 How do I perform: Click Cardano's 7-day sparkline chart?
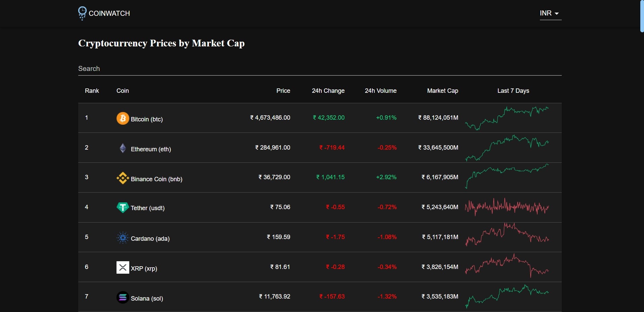pos(507,235)
